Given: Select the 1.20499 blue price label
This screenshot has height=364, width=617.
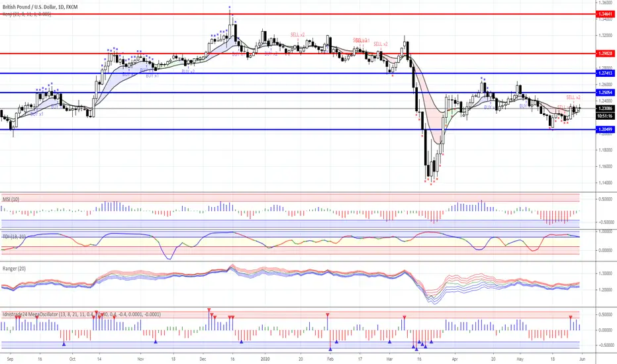Looking at the screenshot, I should 605,130.
